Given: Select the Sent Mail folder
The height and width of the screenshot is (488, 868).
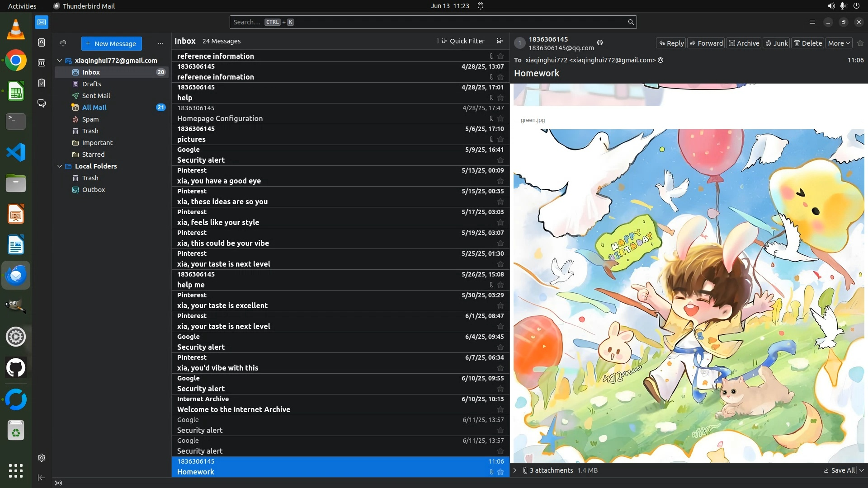Looking at the screenshot, I should click(96, 96).
